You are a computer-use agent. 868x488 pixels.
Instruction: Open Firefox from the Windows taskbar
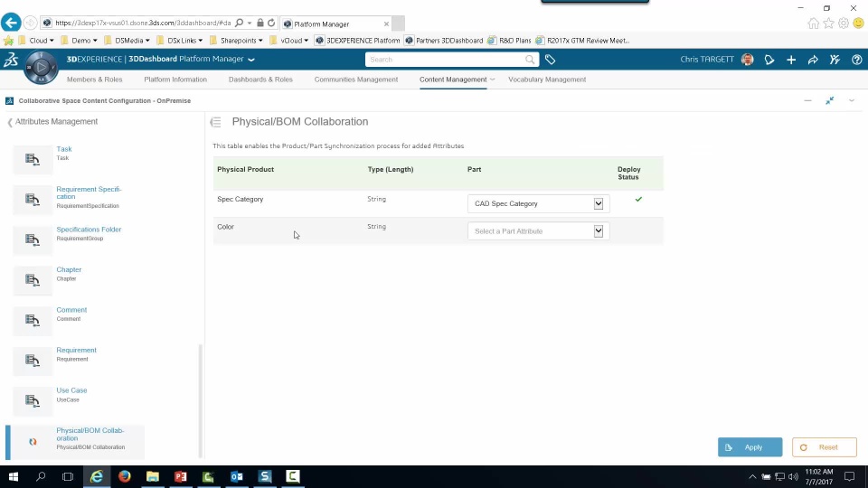tap(125, 476)
